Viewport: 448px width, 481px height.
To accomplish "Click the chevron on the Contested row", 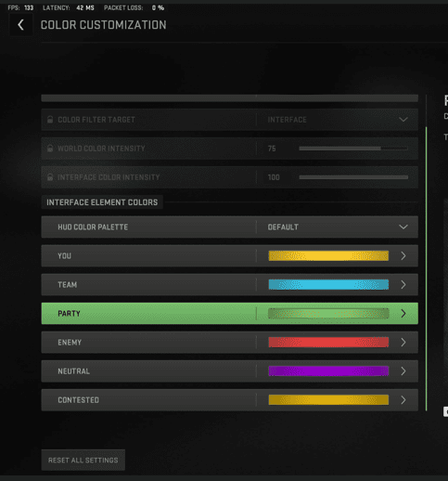I will pyautogui.click(x=403, y=400).
